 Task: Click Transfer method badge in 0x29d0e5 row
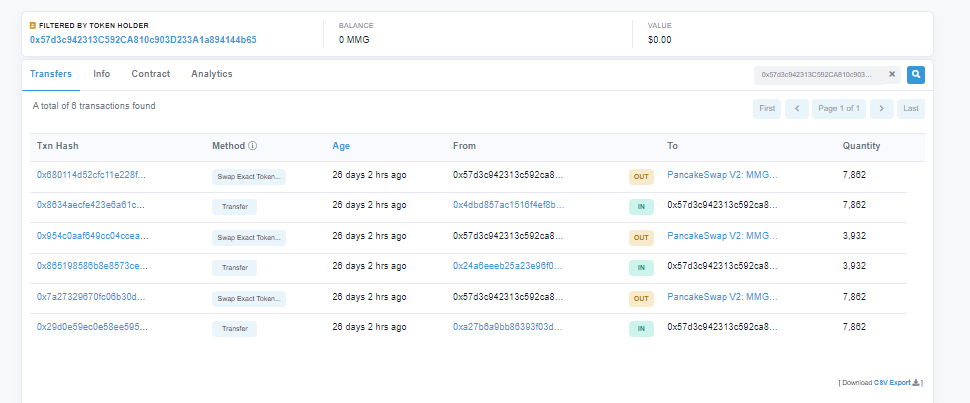[234, 329]
